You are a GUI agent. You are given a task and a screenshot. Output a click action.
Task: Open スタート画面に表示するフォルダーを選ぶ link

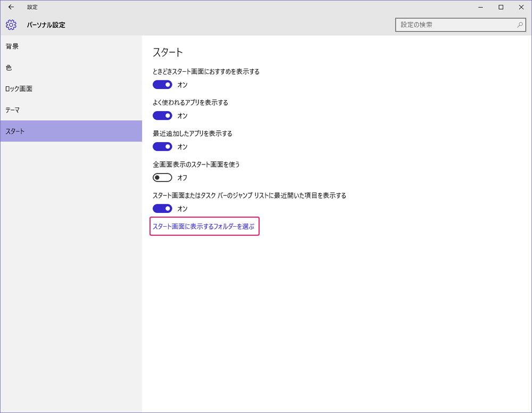point(203,226)
